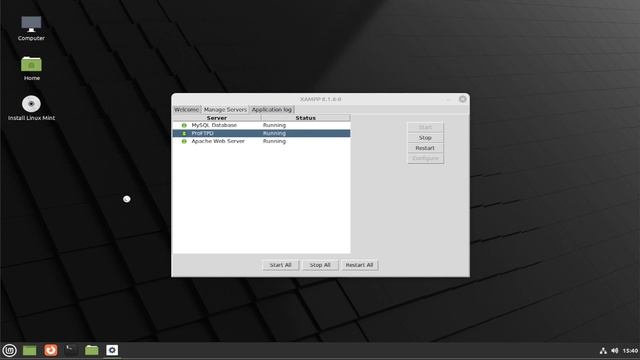The image size is (640, 360).
Task: Open the network status tray icon
Action: click(x=603, y=351)
